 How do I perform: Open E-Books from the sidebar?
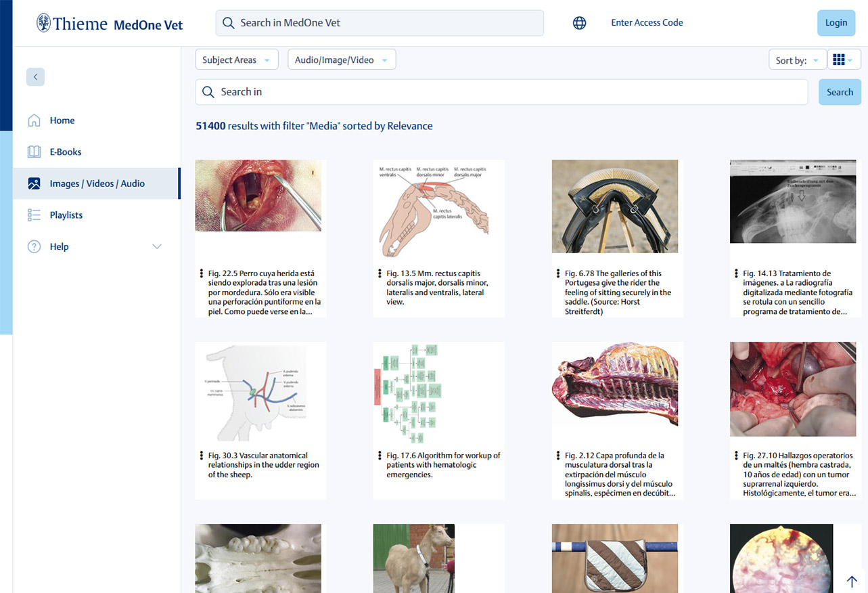tap(65, 152)
